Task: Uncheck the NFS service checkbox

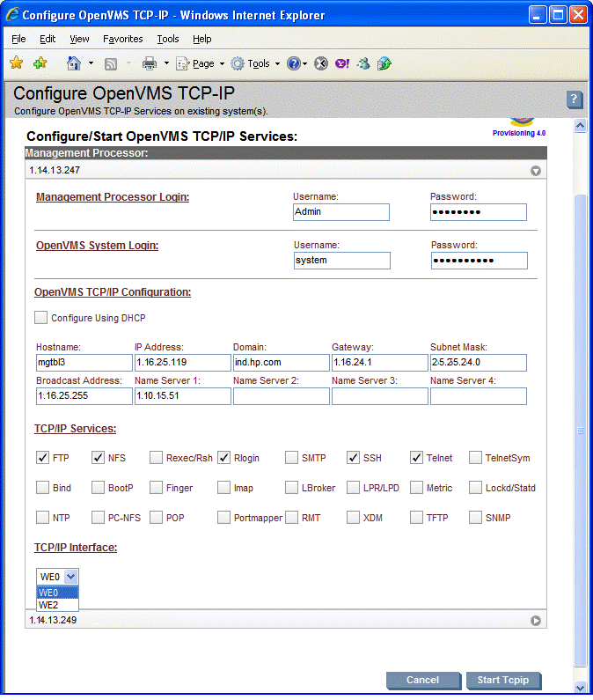Action: pos(98,458)
